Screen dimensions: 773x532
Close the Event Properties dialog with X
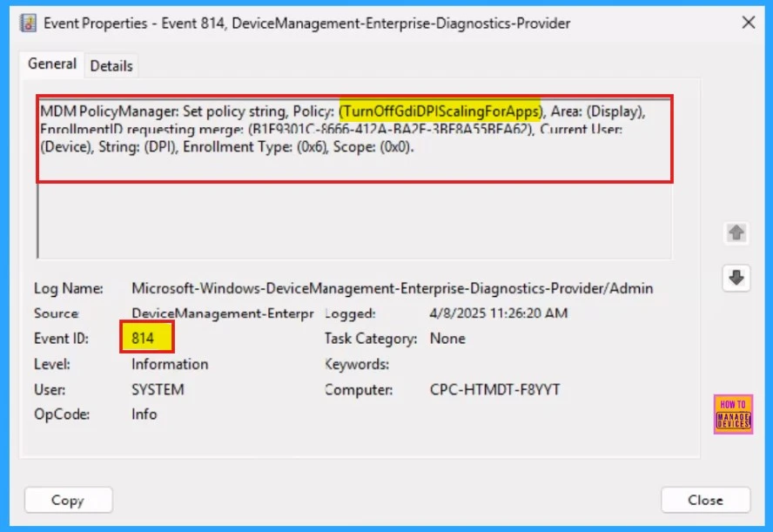pos(749,22)
